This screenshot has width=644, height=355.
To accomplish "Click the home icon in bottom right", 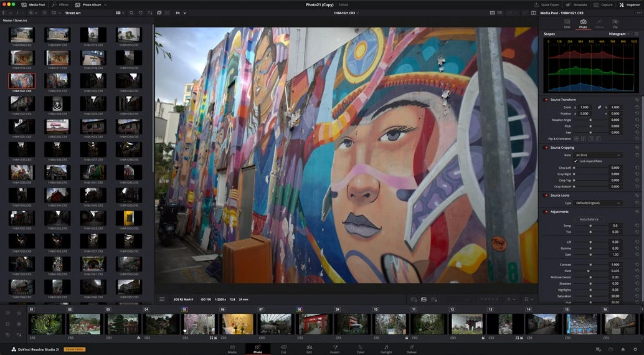I will tap(623, 349).
